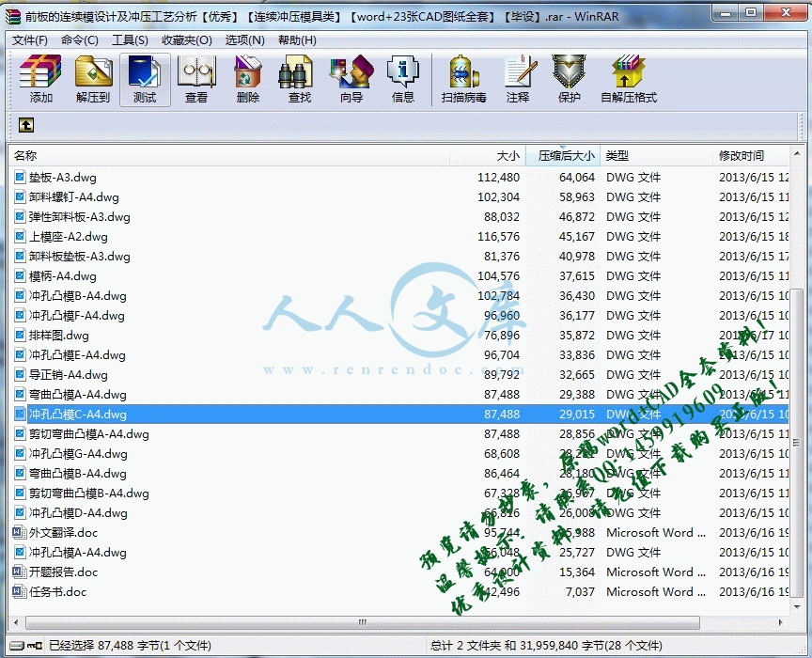Click the horizontal scrollbar right arrow

[x=781, y=622]
